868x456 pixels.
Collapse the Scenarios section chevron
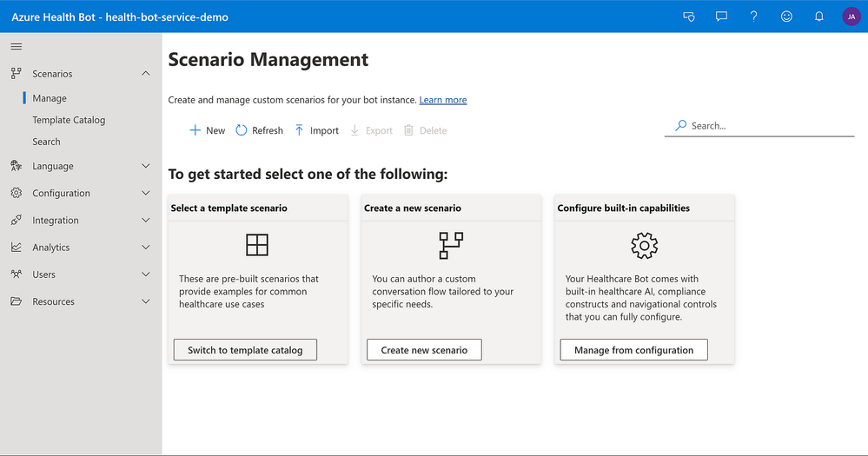[x=145, y=74]
